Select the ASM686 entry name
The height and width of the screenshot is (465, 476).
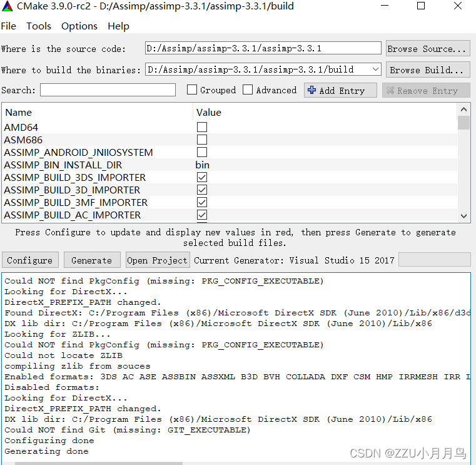coord(23,140)
